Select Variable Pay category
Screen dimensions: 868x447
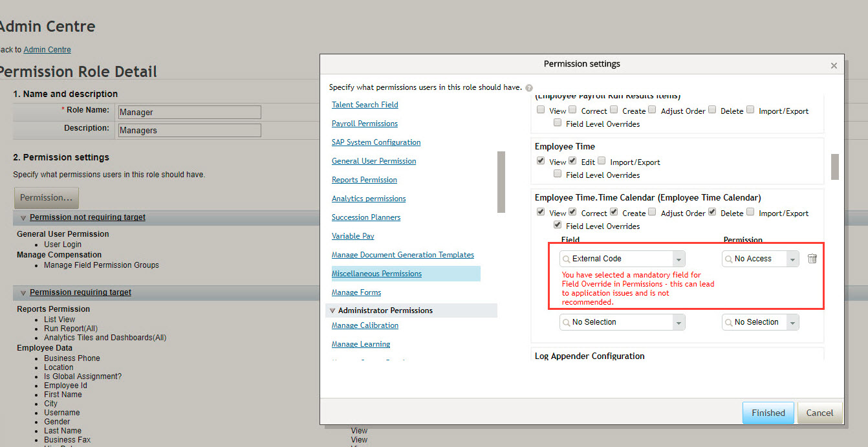point(353,236)
